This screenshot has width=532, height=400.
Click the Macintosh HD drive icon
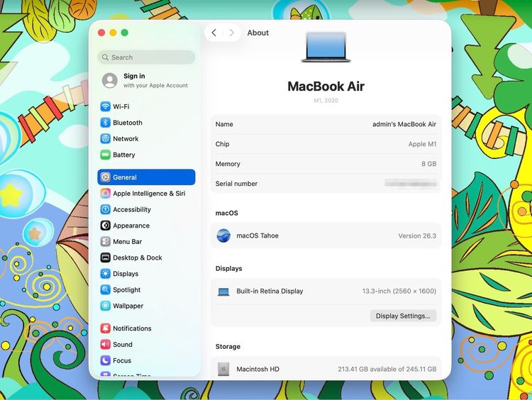pos(223,369)
